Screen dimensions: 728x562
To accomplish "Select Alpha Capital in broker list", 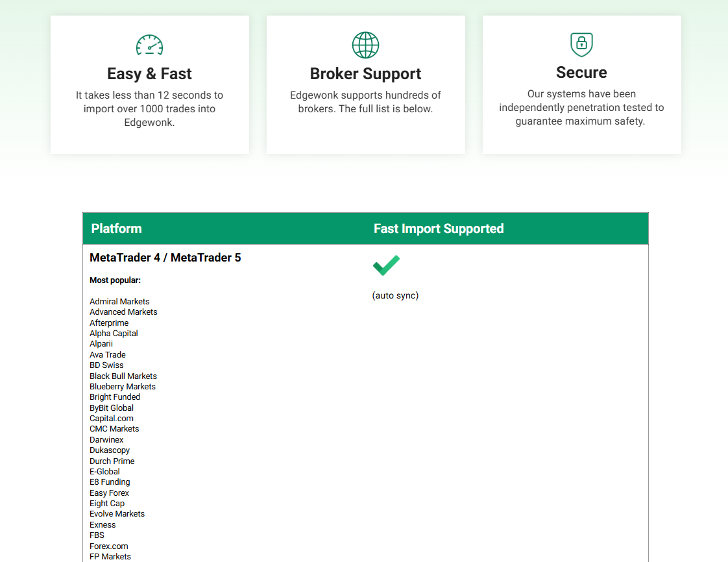I will click(x=114, y=334).
